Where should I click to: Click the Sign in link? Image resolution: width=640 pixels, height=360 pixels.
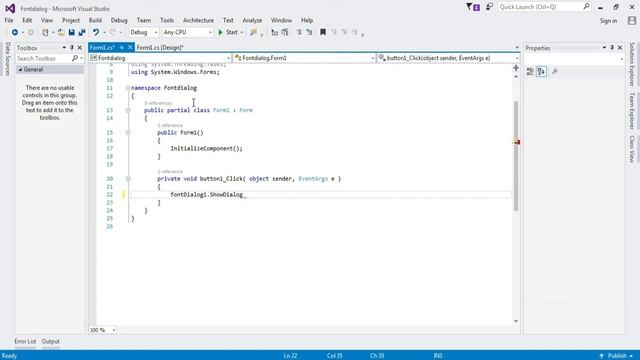608,21
